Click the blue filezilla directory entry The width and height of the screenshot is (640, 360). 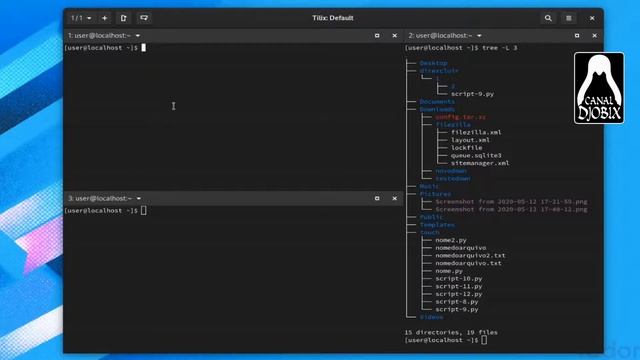(x=453, y=124)
